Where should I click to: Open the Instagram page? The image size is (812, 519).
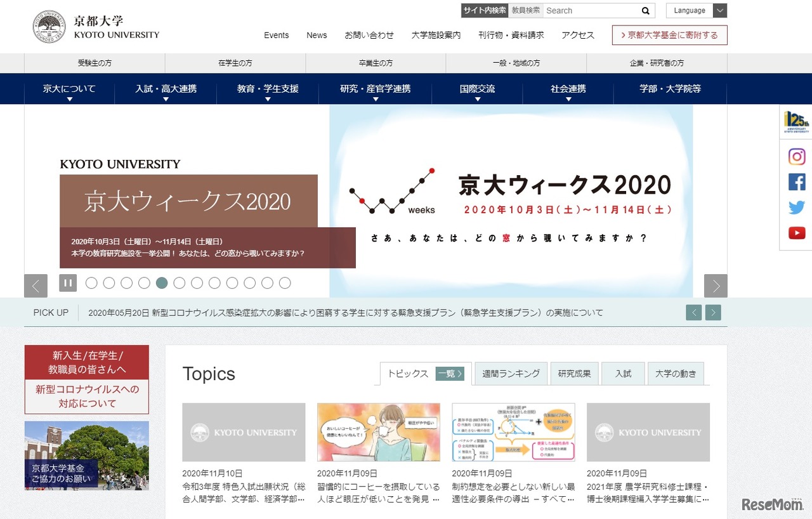click(797, 157)
